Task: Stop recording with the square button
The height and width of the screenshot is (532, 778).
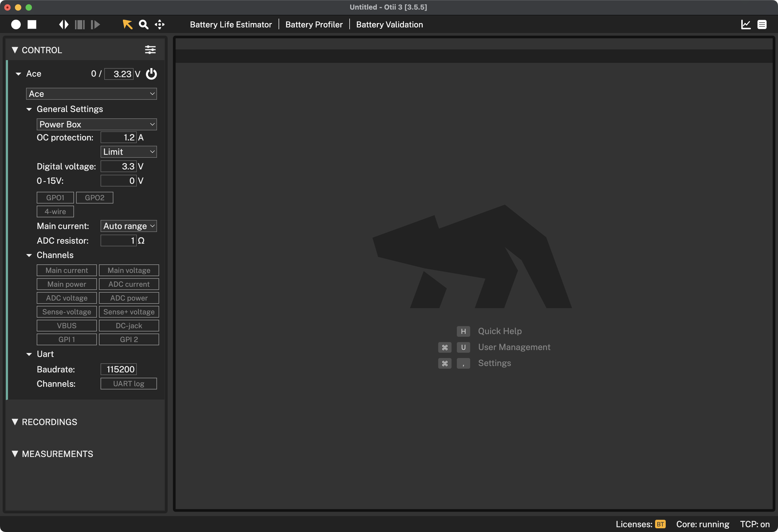Action: tap(32, 24)
